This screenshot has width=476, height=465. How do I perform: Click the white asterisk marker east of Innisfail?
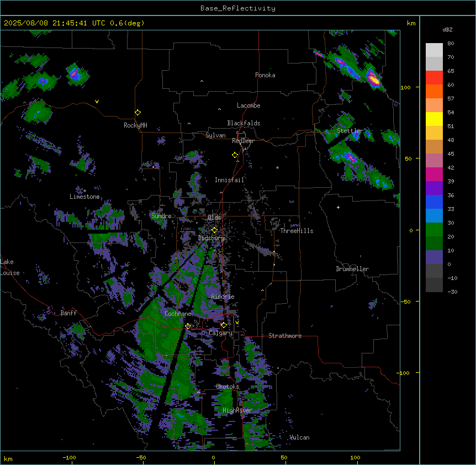277,167
